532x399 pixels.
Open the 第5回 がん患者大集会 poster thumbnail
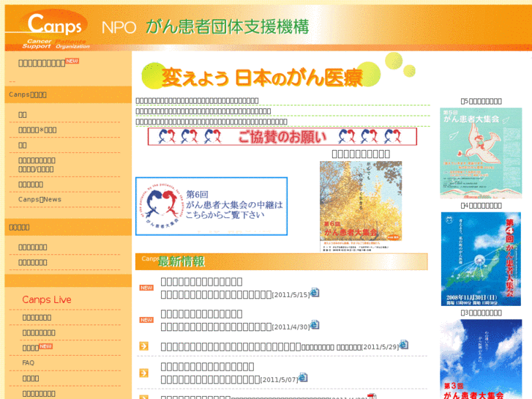pos(481,153)
